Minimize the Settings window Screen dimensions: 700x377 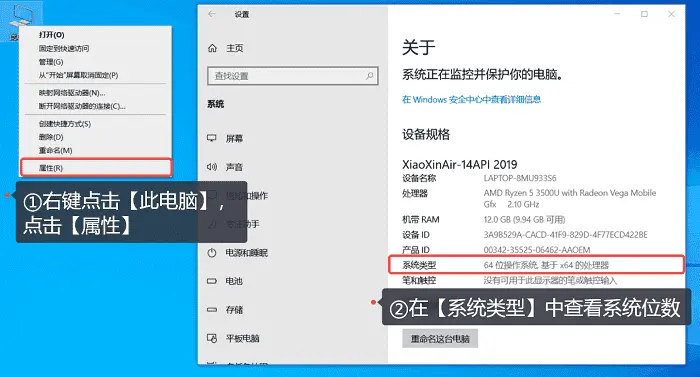point(617,14)
